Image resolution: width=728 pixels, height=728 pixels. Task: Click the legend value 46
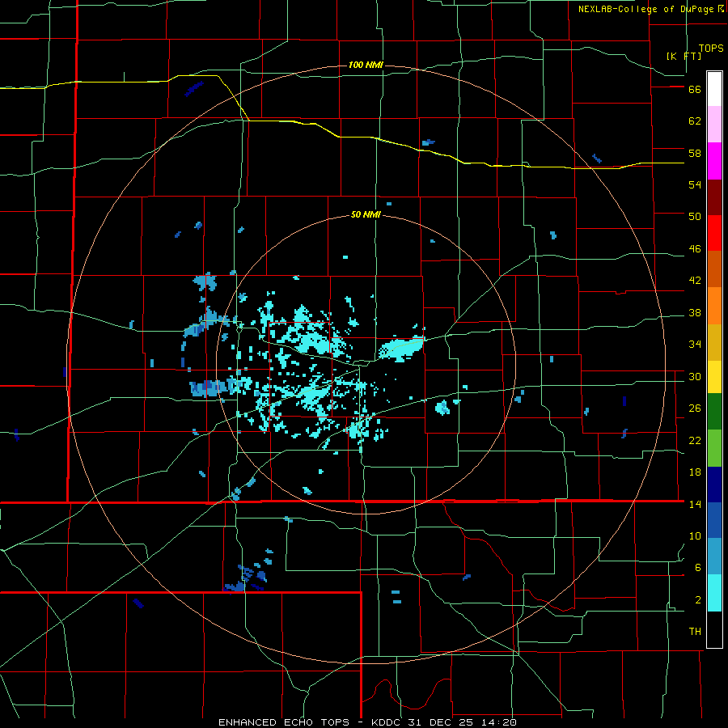pyautogui.click(x=695, y=249)
